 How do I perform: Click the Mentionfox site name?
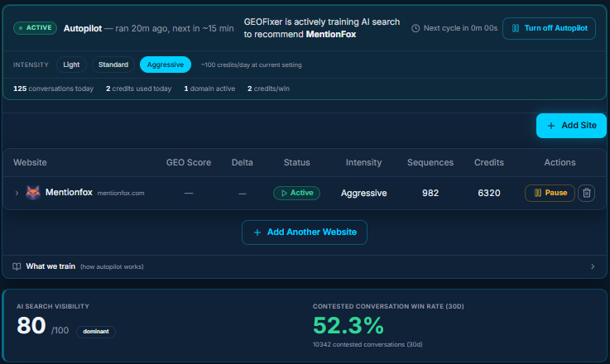(x=69, y=193)
